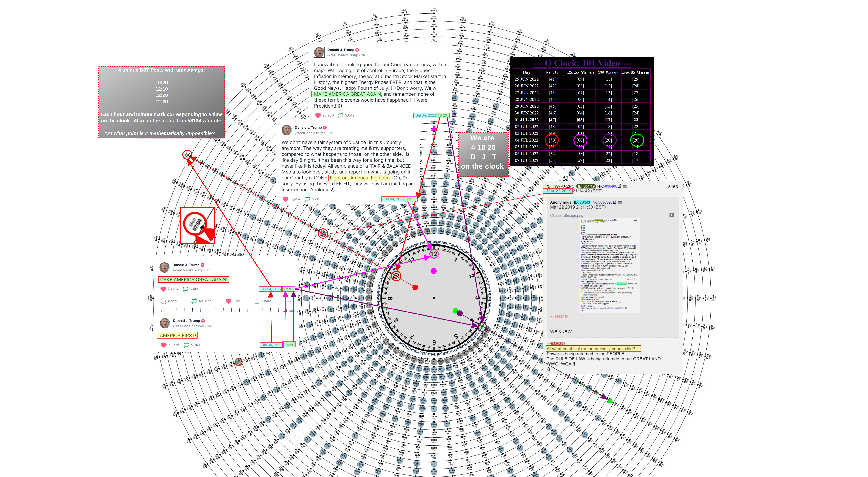Click the purple-circled [20] 180 Mirror cell
Screen dimensions: 868x477
pos(608,140)
